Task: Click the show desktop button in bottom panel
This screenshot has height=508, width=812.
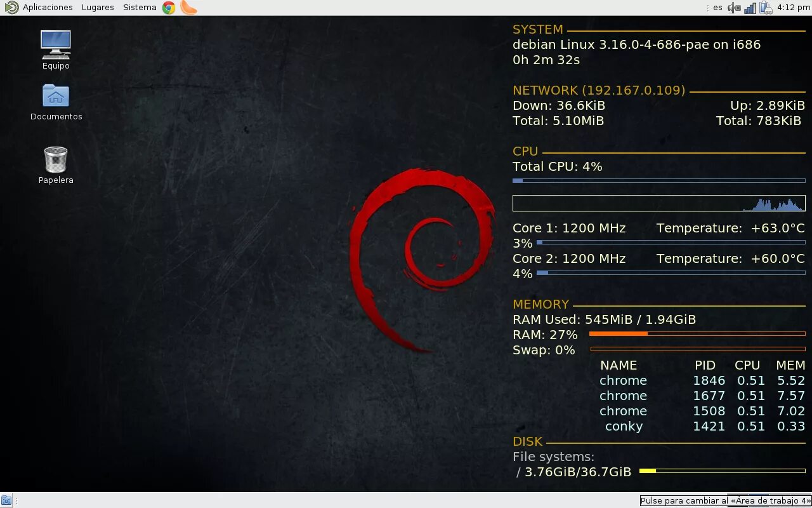Action: point(6,500)
